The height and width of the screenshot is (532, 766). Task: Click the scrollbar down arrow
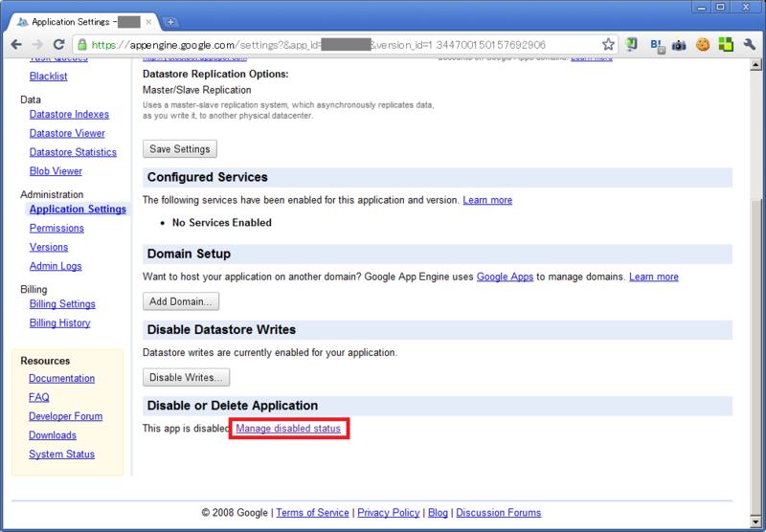click(755, 522)
